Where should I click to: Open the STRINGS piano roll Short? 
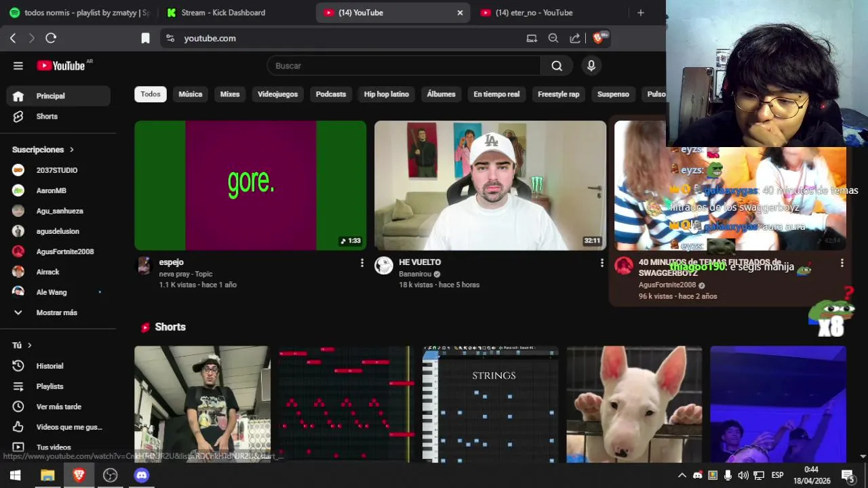(x=490, y=404)
